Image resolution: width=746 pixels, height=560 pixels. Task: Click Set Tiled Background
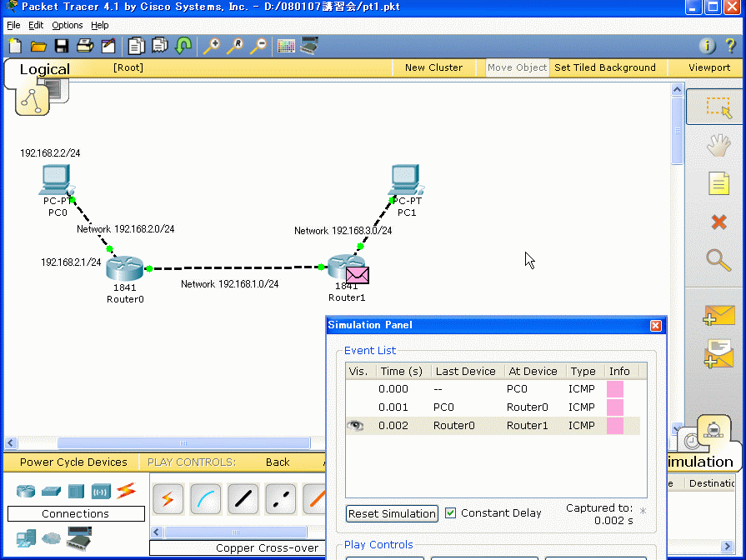click(x=604, y=67)
